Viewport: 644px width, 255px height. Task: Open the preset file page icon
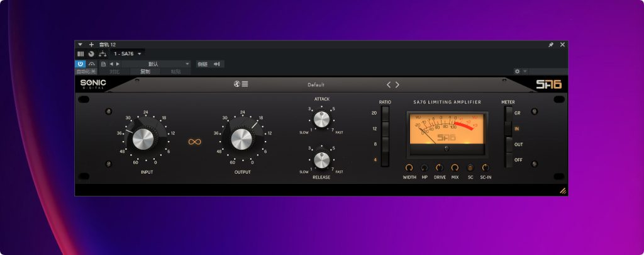(104, 64)
